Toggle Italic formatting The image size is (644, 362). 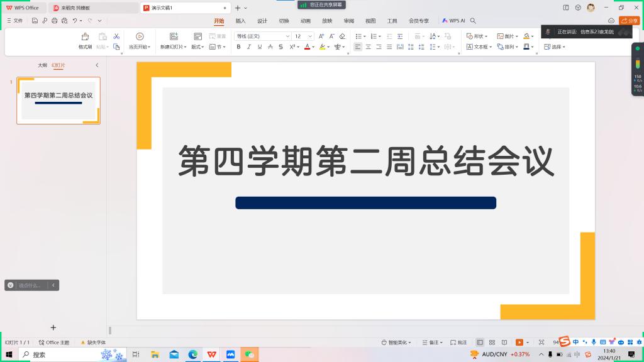pos(249,47)
